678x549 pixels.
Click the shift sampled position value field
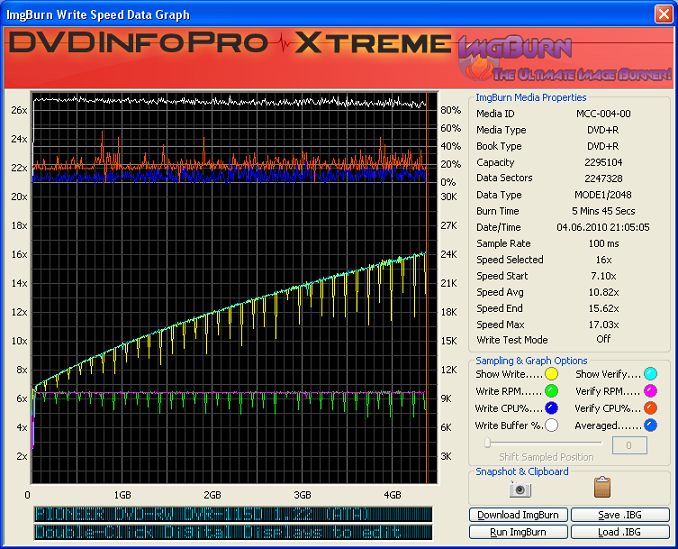pyautogui.click(x=629, y=445)
